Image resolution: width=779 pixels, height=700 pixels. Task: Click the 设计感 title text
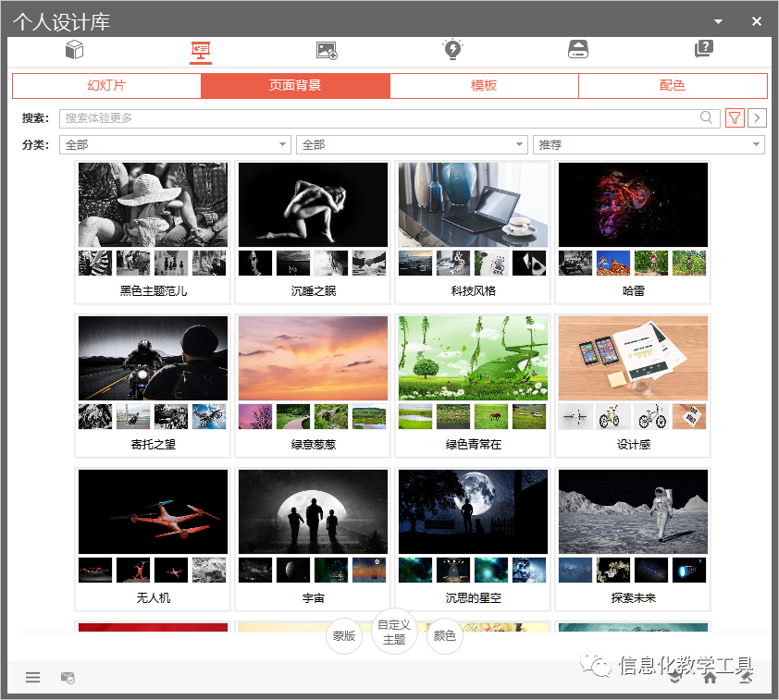633,445
